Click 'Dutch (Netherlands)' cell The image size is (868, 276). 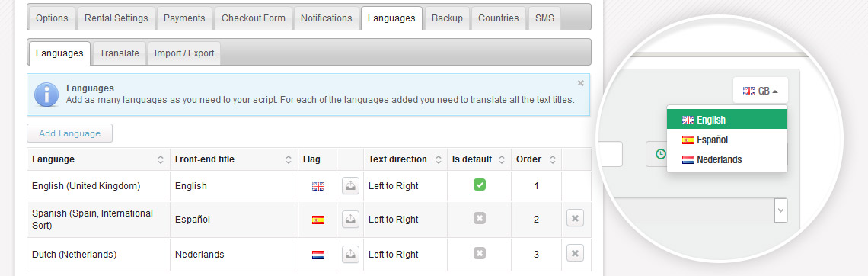98,255
